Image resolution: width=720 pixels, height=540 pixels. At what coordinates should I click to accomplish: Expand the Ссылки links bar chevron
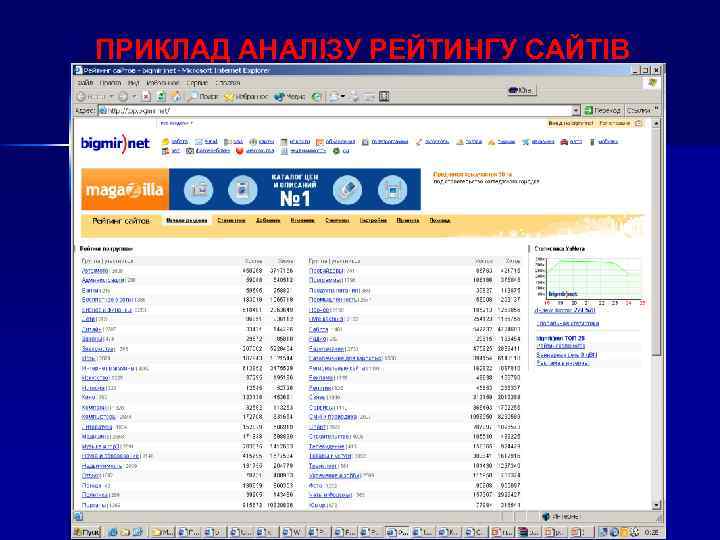[656, 109]
